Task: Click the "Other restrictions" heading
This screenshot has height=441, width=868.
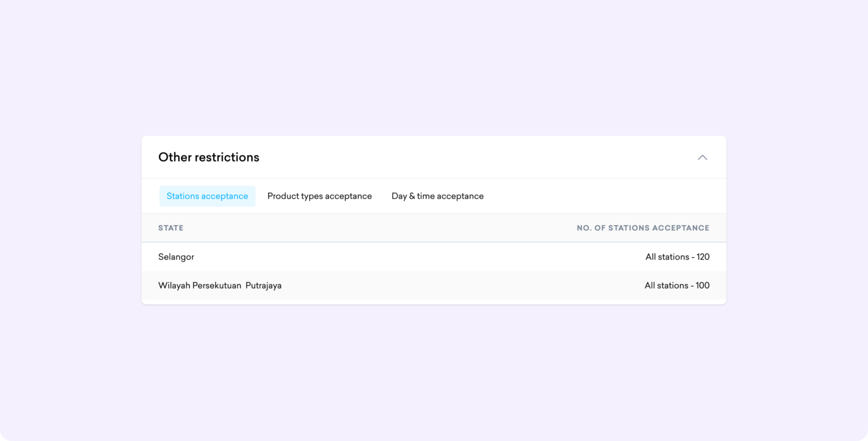Action: point(209,158)
